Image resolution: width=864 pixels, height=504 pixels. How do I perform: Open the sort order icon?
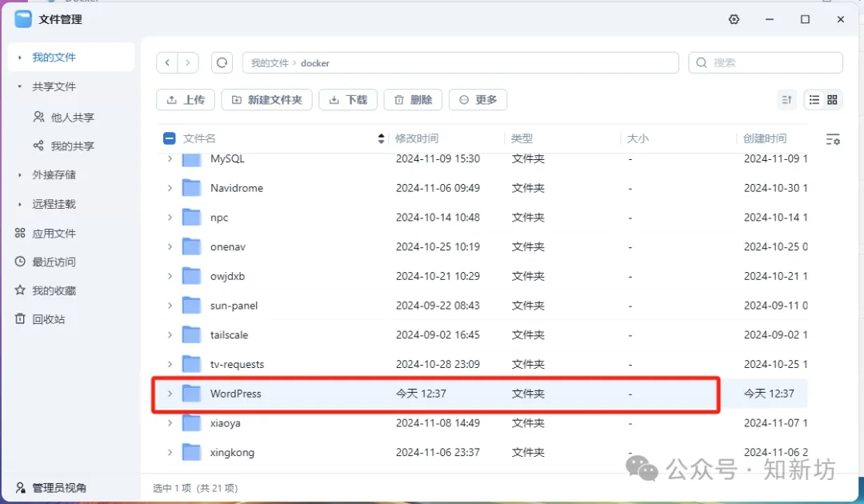pyautogui.click(x=786, y=100)
